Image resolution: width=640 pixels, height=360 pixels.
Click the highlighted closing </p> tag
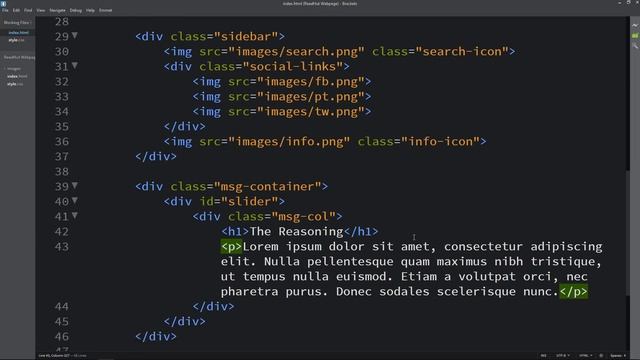click(573, 291)
